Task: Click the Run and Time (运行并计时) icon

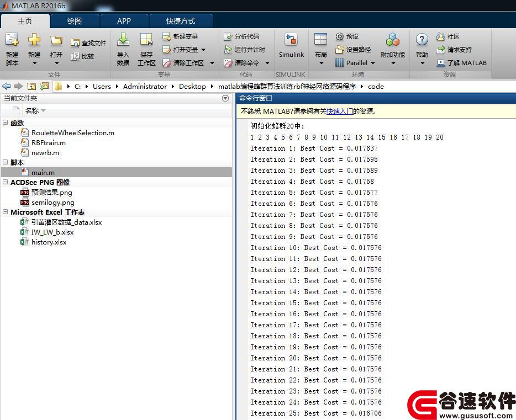Action: pos(228,50)
